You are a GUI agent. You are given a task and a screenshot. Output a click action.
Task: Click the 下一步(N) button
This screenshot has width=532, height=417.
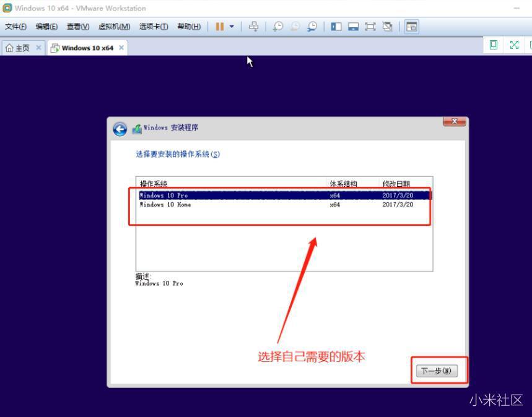point(437,371)
